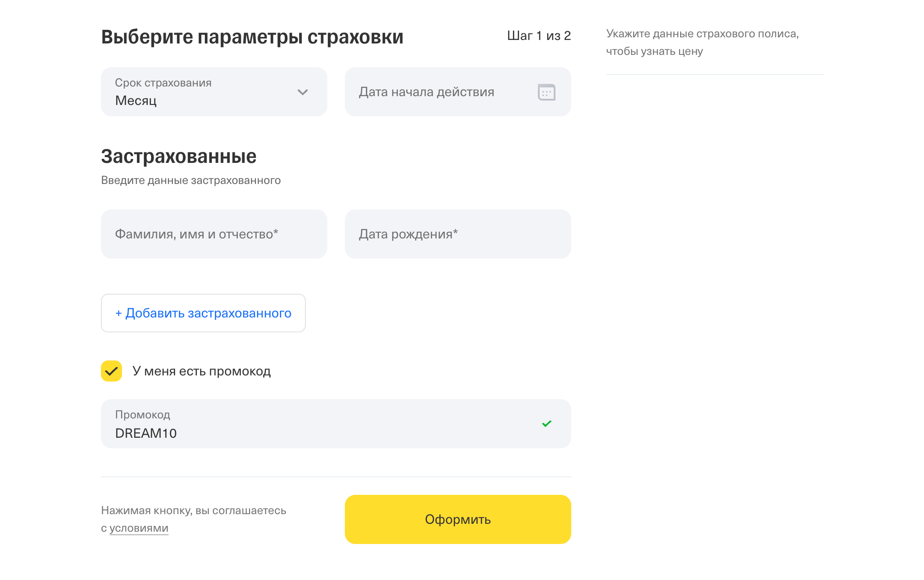Select the "Дата рождения" field
Image resolution: width=924 pixels, height=580 pixels.
coord(458,234)
